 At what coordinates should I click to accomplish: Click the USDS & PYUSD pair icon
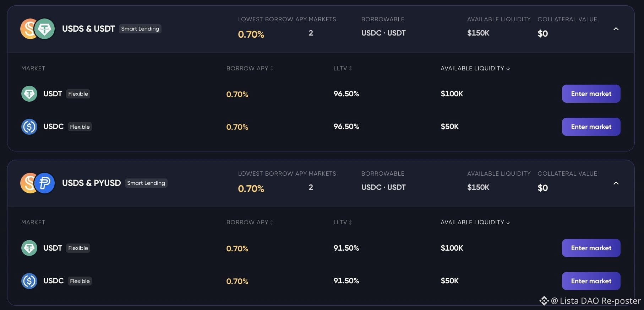coord(38,183)
